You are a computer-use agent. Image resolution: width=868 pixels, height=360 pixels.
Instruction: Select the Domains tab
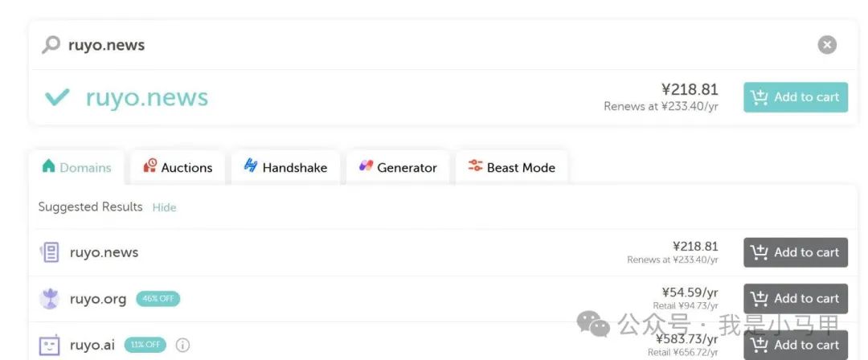click(76, 167)
